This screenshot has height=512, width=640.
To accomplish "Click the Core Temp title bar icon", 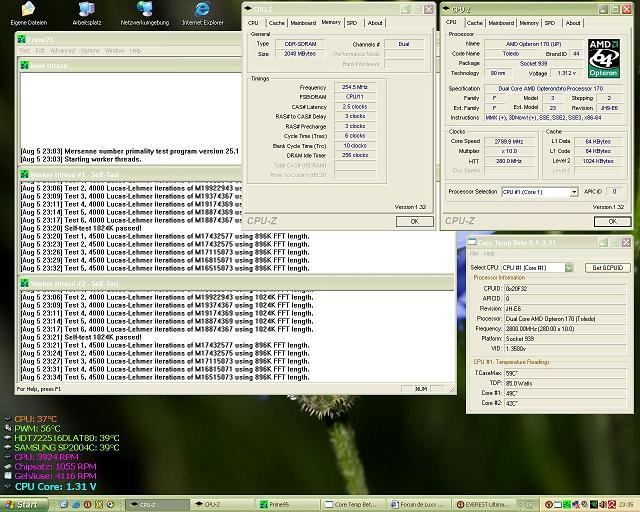I will click(472, 240).
